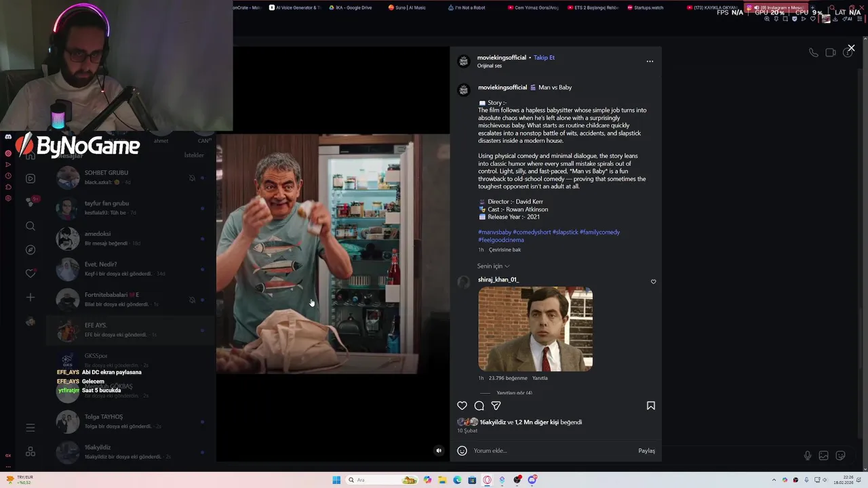Image resolution: width=868 pixels, height=488 pixels.
Task: Open Opera GX from taskbar
Action: (x=487, y=480)
